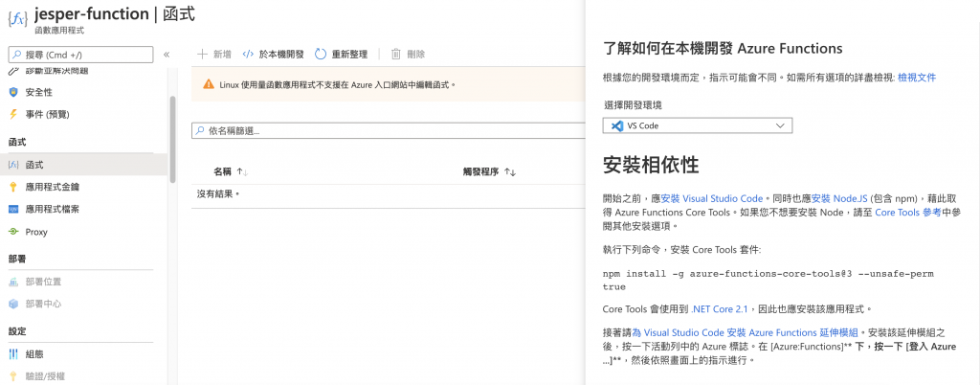Open the 安裝 Visual Studio Code link

click(712, 199)
